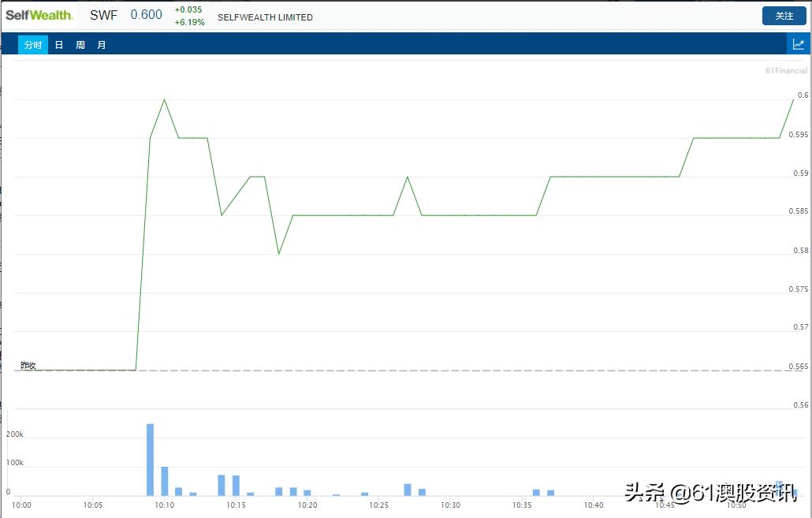Click the 昨收 previous close label
The image size is (812, 518).
point(26,365)
